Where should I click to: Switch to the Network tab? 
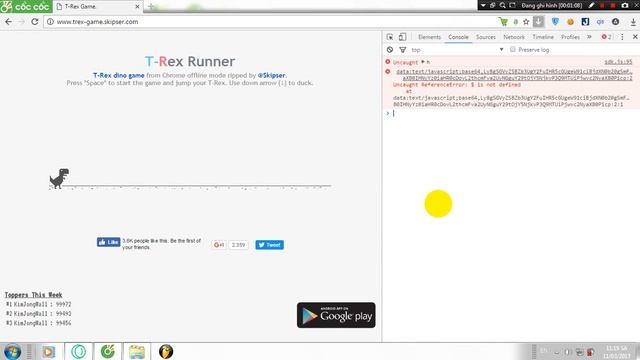[514, 37]
